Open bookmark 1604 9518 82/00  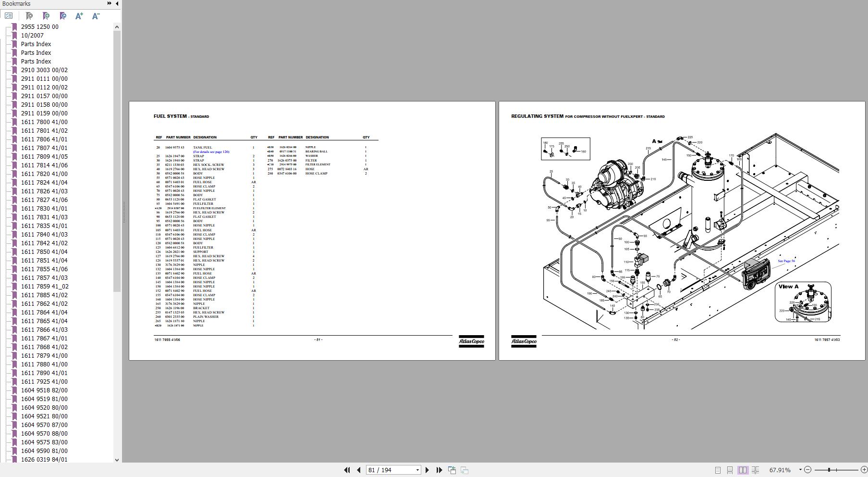44,390
